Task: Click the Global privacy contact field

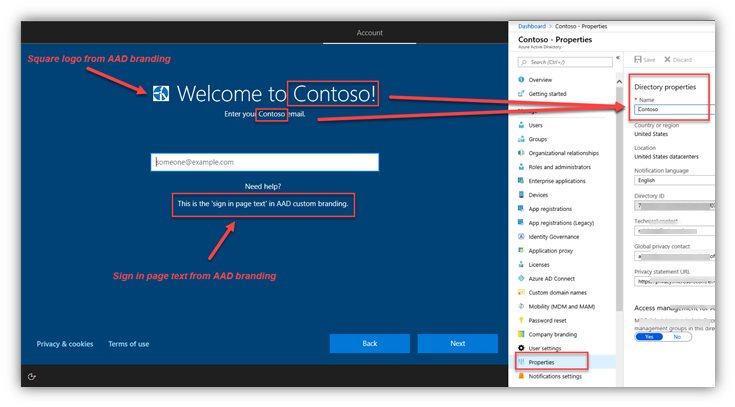Action: point(675,256)
